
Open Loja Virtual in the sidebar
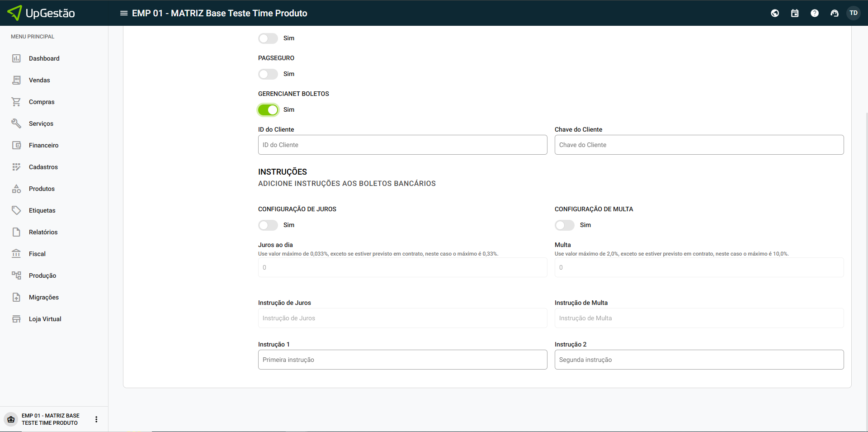[x=45, y=319]
